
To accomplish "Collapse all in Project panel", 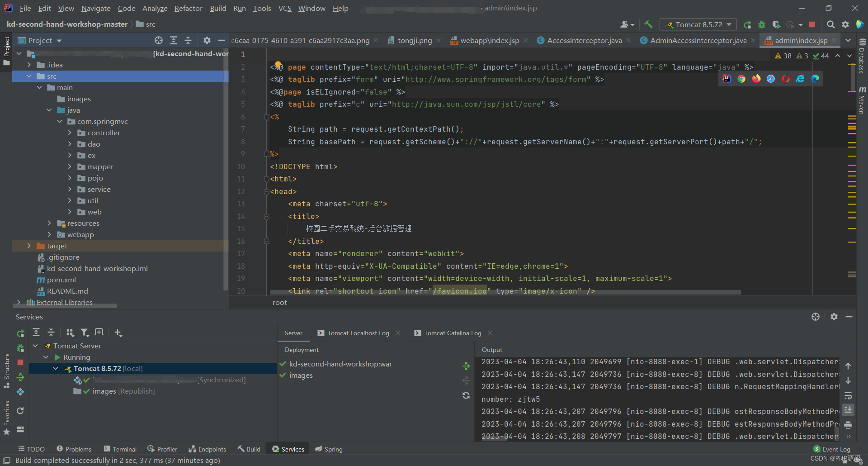I will click(188, 40).
